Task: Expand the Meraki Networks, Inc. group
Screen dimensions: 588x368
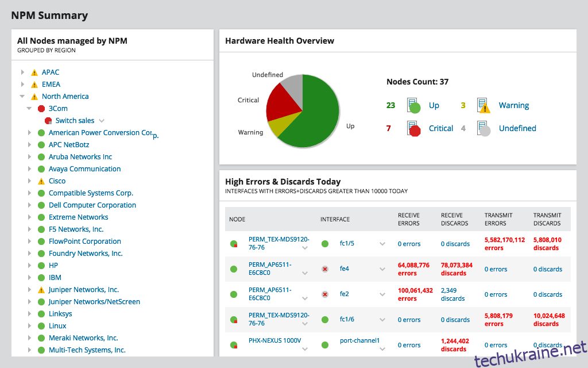Action: [29, 338]
